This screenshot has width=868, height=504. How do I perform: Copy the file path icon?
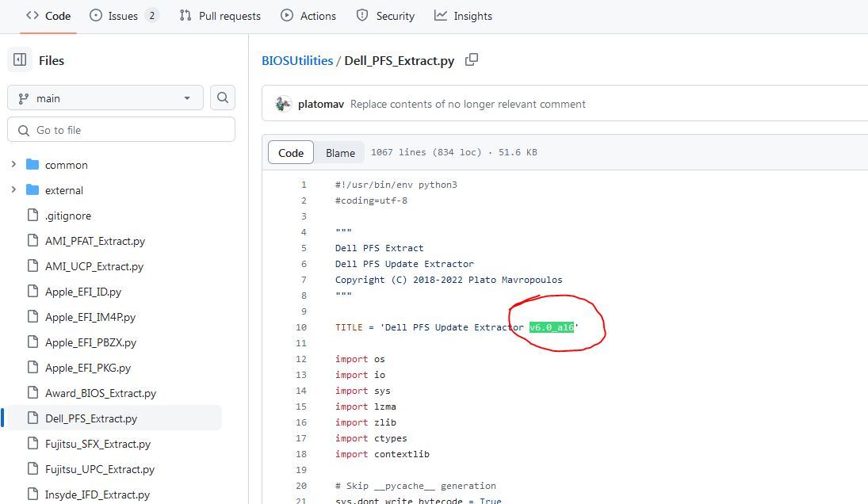[471, 59]
